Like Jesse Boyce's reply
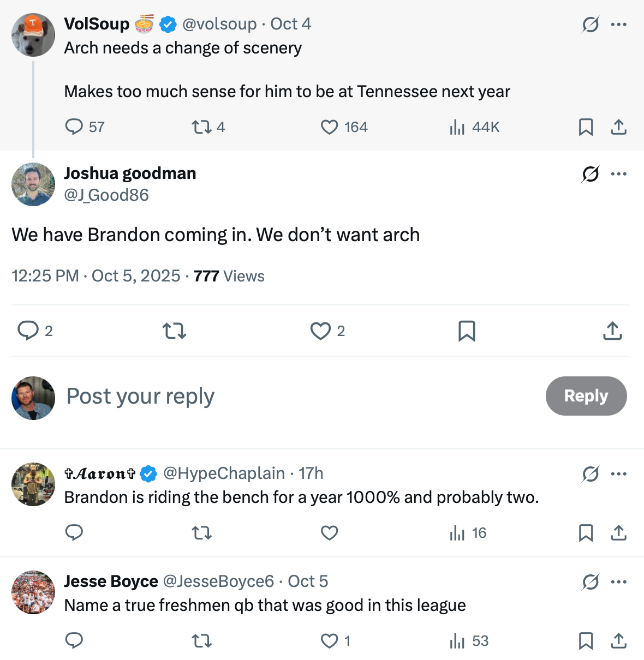Screen dimensions: 644x660 (329, 641)
